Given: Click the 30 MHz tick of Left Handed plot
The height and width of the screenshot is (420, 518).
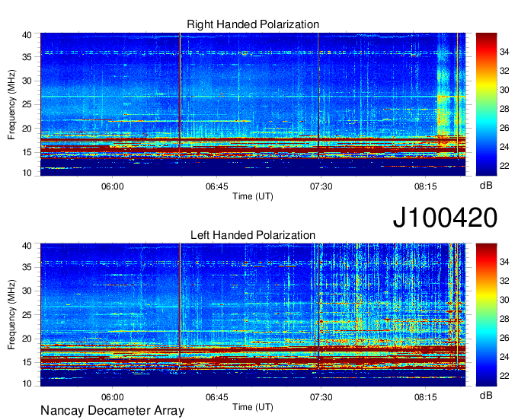Looking at the screenshot, I should [27, 291].
